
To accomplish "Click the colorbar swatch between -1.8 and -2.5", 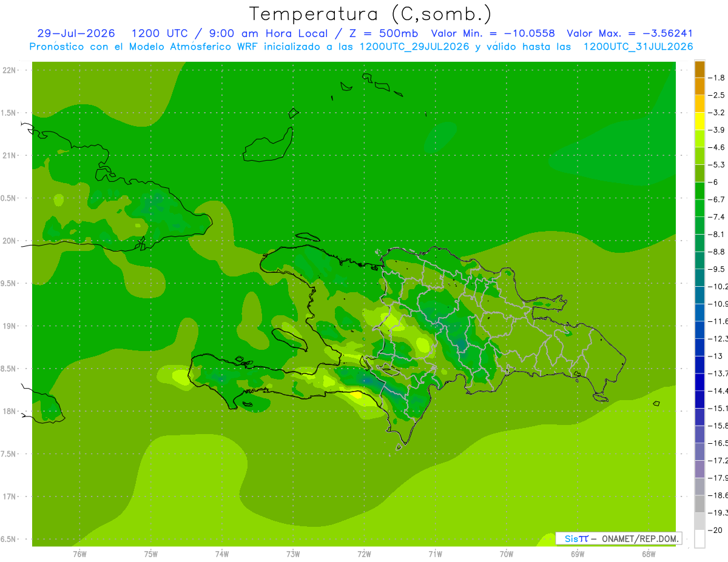I will coord(699,86).
